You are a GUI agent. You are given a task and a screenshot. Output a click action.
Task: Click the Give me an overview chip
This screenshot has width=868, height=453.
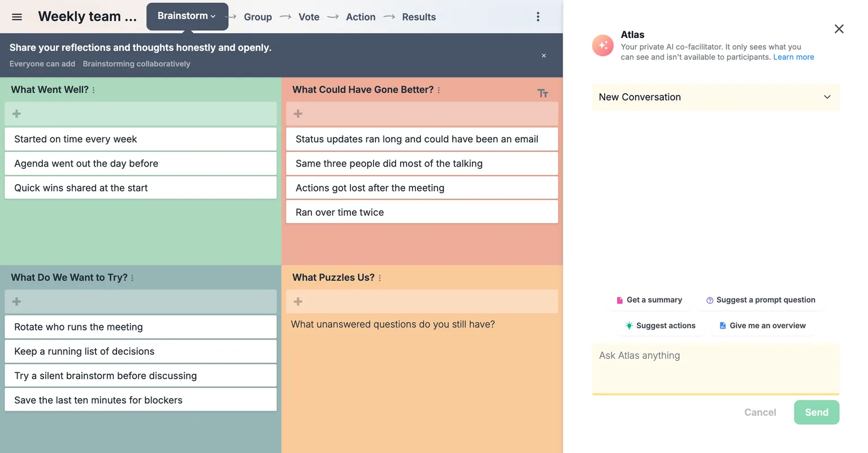(762, 326)
